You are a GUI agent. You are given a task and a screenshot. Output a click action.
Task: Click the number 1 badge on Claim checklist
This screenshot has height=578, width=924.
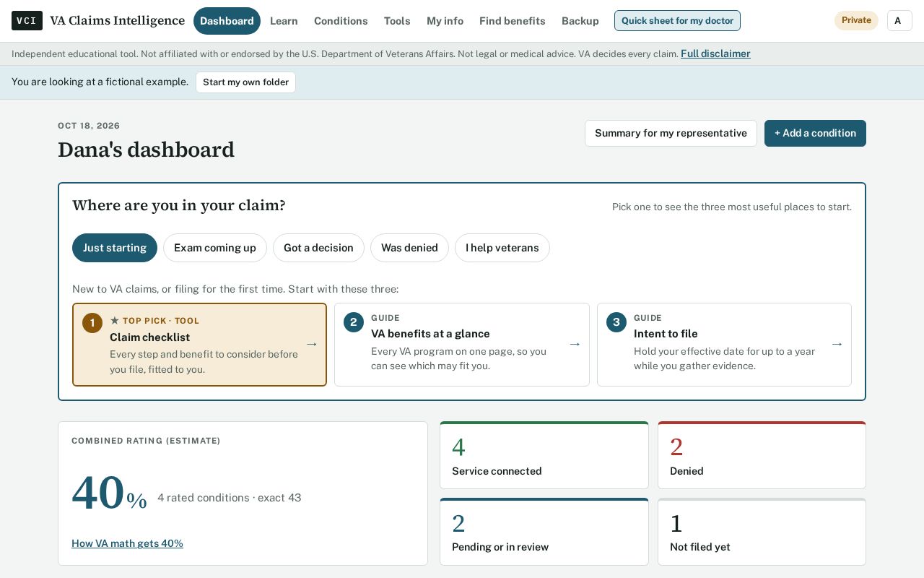coord(92,323)
